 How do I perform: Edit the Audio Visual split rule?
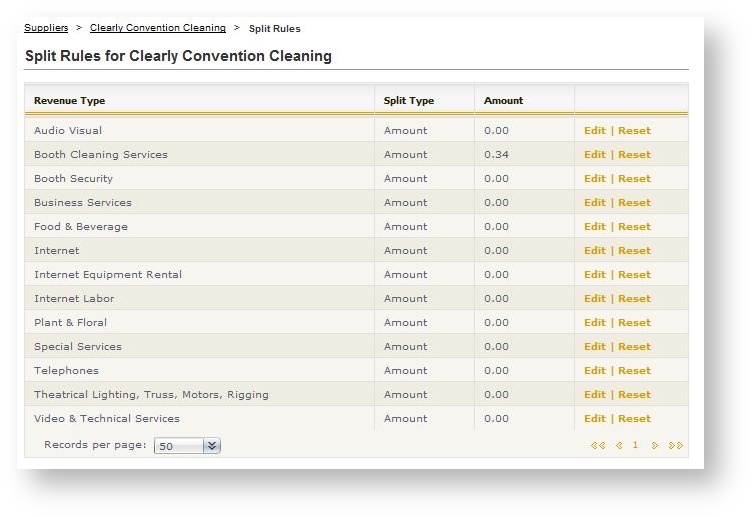[594, 131]
